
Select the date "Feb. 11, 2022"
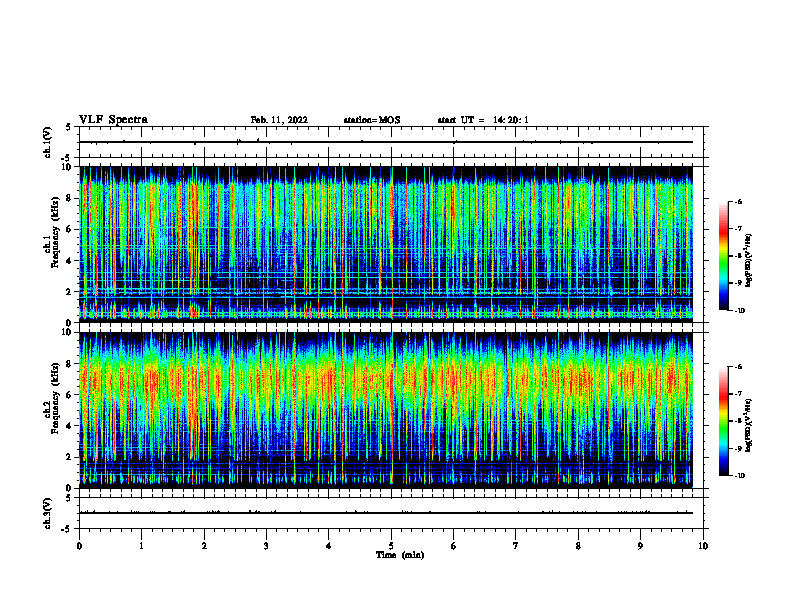279,120
